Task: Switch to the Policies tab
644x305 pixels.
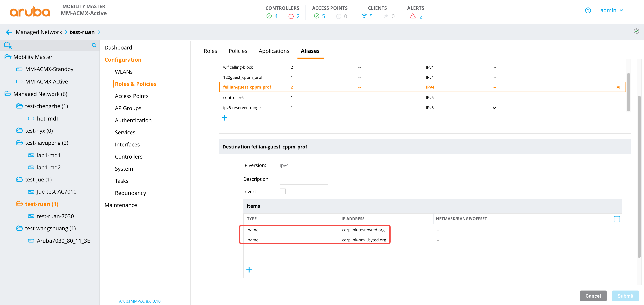Action: click(x=238, y=51)
